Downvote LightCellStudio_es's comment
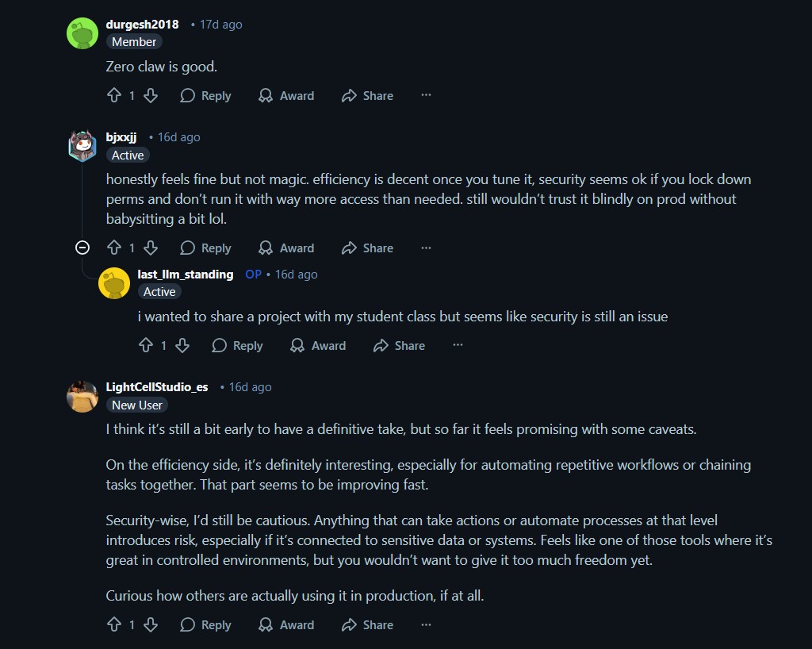Image resolution: width=812 pixels, height=649 pixels. pyautogui.click(x=151, y=625)
